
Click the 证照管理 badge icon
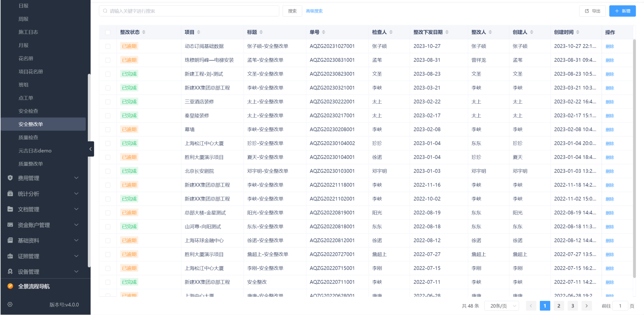tap(10, 256)
